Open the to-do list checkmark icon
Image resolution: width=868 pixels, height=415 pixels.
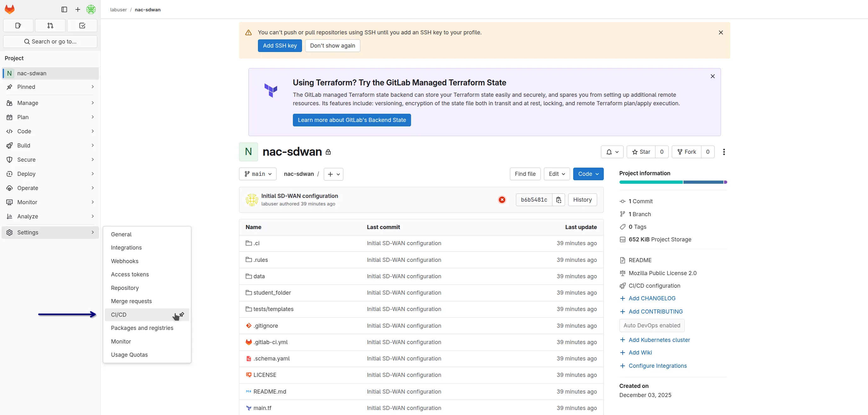82,25
